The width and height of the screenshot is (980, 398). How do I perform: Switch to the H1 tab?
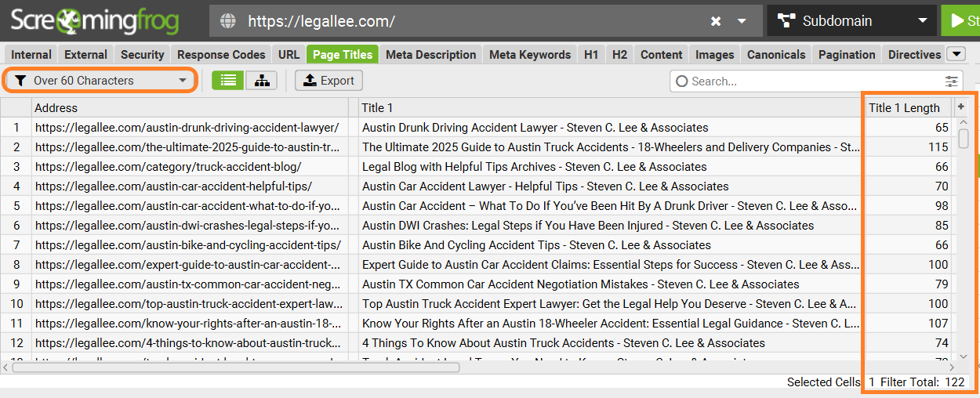(591, 54)
